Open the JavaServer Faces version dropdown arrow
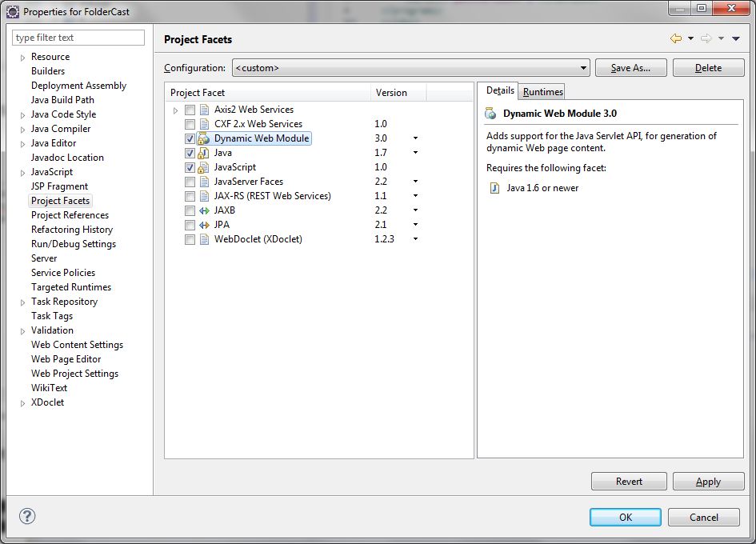 (x=415, y=182)
